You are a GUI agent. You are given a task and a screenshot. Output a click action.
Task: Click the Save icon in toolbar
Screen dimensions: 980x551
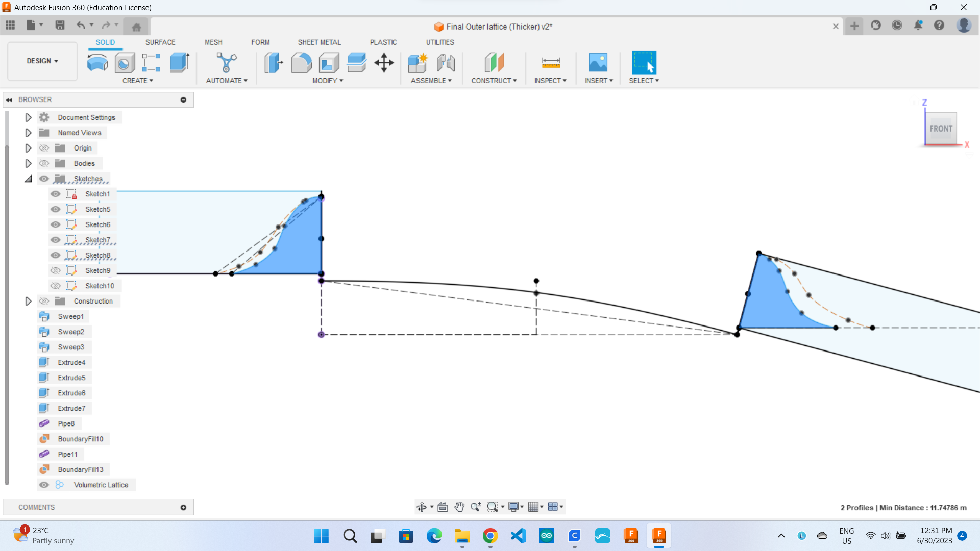coord(60,25)
